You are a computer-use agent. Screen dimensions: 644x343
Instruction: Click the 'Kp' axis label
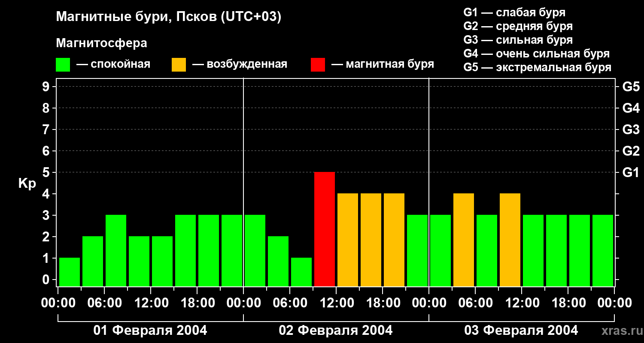point(27,184)
